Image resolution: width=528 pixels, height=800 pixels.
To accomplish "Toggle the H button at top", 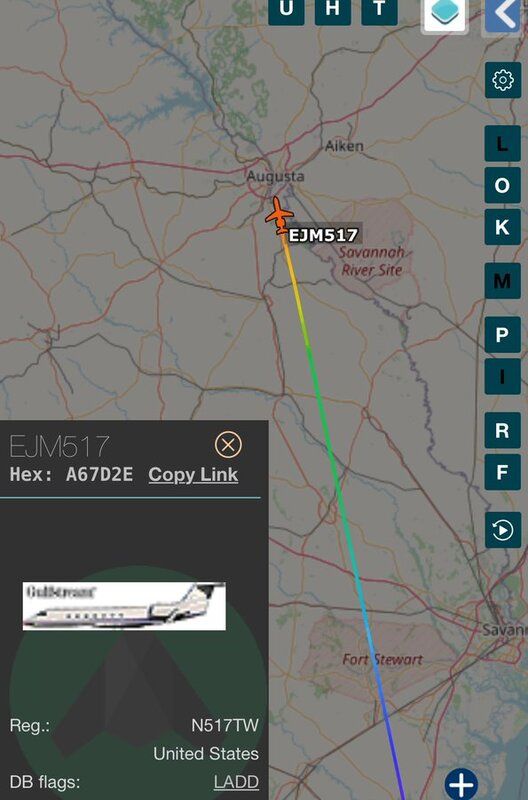I will 333,10.
